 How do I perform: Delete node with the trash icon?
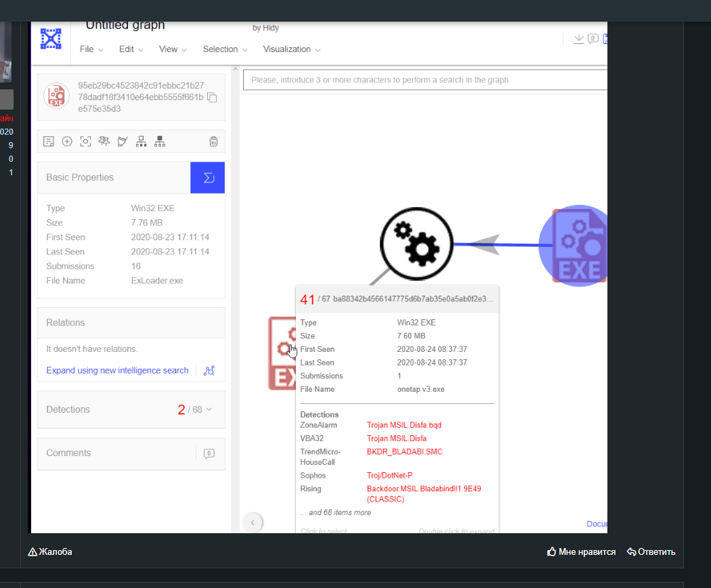pyautogui.click(x=213, y=141)
